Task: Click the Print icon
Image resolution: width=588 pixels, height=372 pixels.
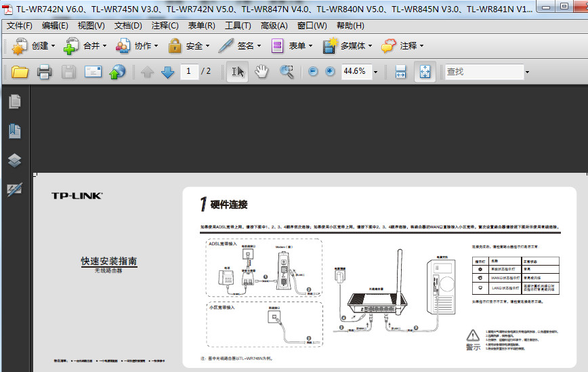Action: point(44,71)
